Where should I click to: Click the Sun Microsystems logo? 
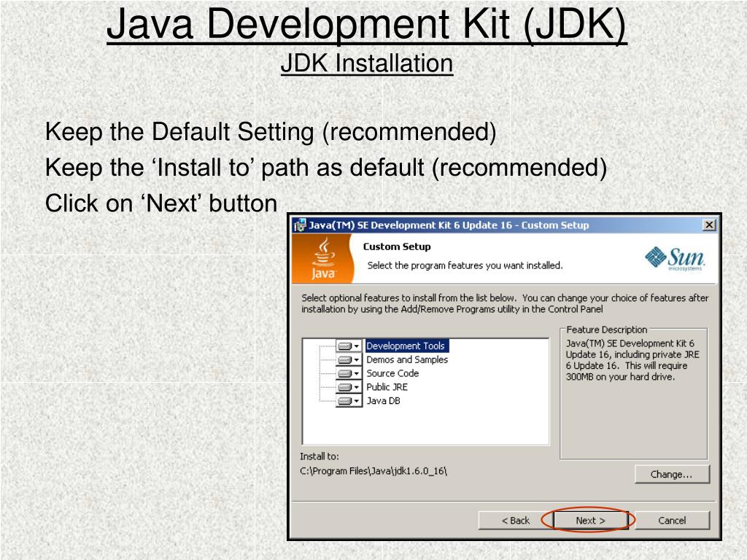(x=675, y=259)
